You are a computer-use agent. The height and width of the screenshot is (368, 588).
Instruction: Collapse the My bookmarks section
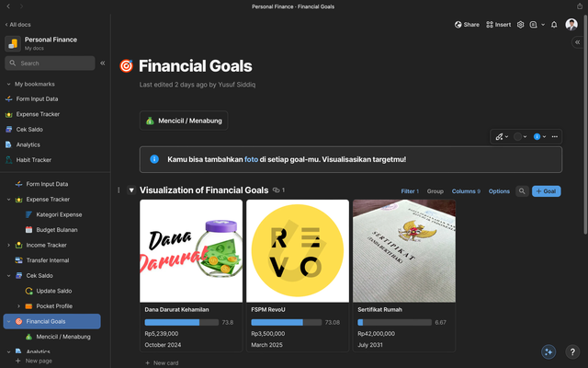tap(8, 84)
